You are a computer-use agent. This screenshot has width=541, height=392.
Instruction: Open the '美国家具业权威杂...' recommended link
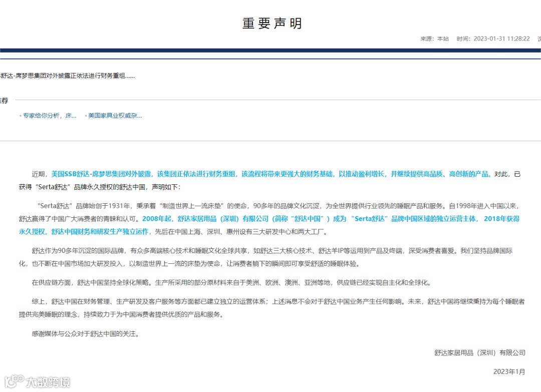pos(115,116)
